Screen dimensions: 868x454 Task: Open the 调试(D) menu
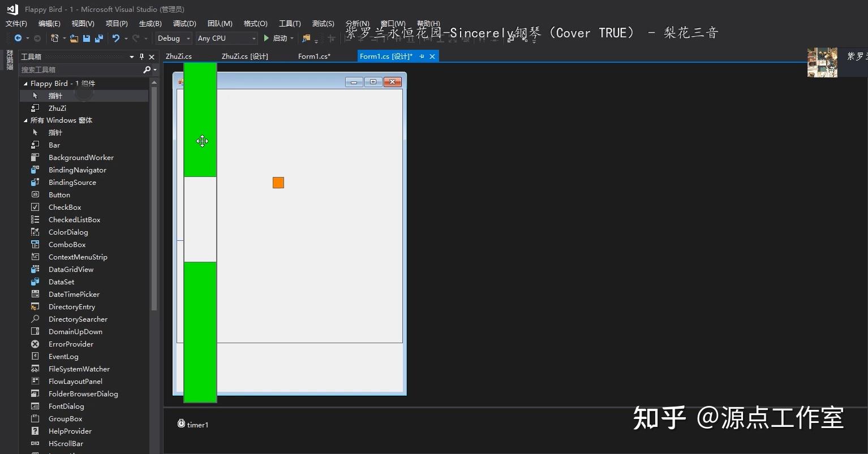pos(184,23)
